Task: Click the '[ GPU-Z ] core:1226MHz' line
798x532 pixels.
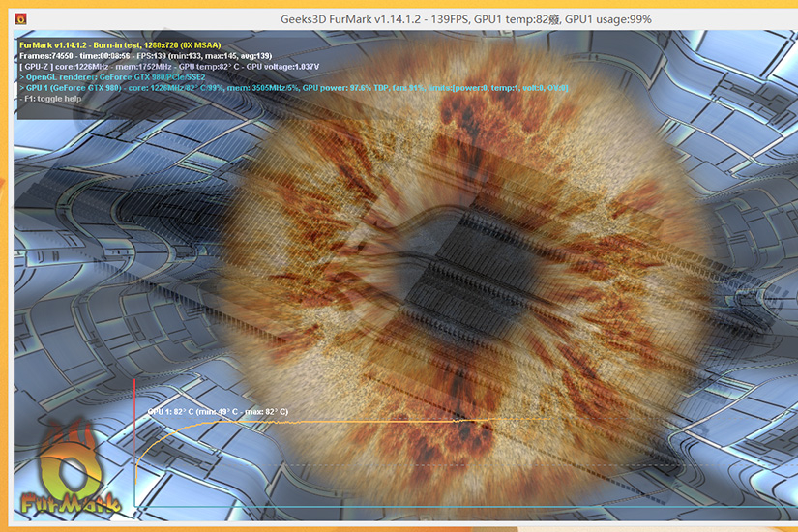Action: [x=169, y=66]
